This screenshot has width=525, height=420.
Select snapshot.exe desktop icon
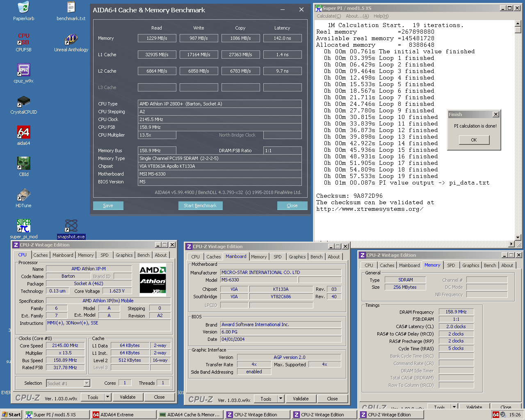[71, 229]
